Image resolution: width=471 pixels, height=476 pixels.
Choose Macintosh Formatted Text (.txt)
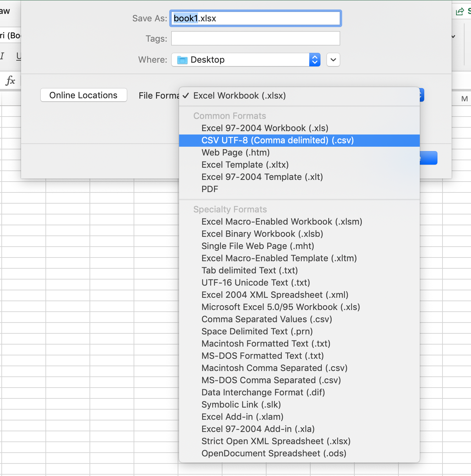[299, 344]
